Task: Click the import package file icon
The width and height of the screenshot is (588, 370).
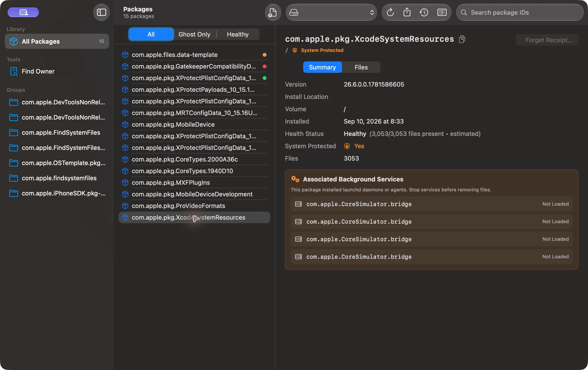Action: point(272,12)
